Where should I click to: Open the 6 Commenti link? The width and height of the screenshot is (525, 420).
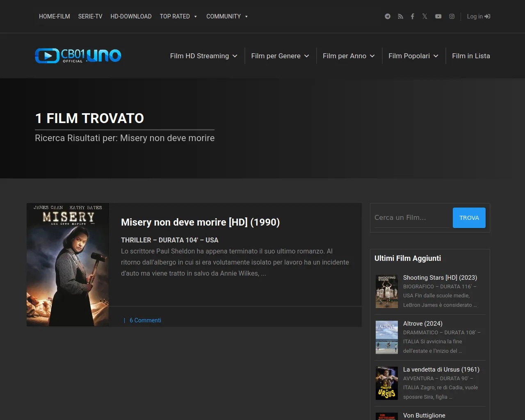(146, 320)
